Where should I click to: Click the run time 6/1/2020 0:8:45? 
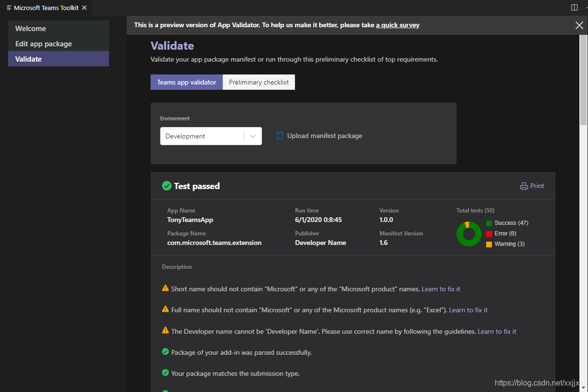318,220
